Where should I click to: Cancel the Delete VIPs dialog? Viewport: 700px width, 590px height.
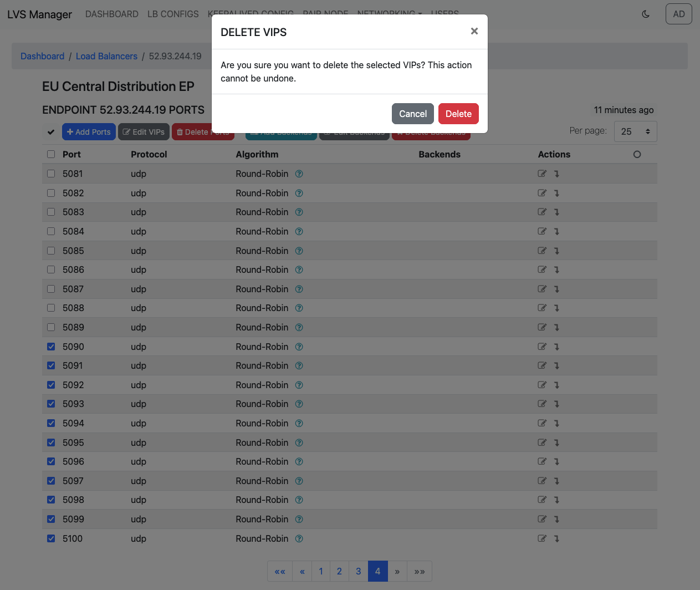(413, 114)
